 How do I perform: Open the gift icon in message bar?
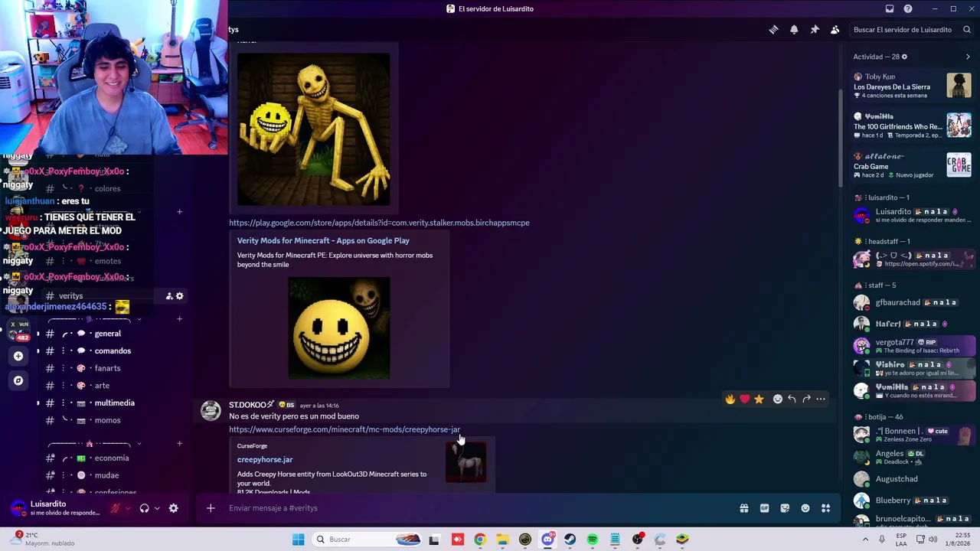[x=744, y=508]
